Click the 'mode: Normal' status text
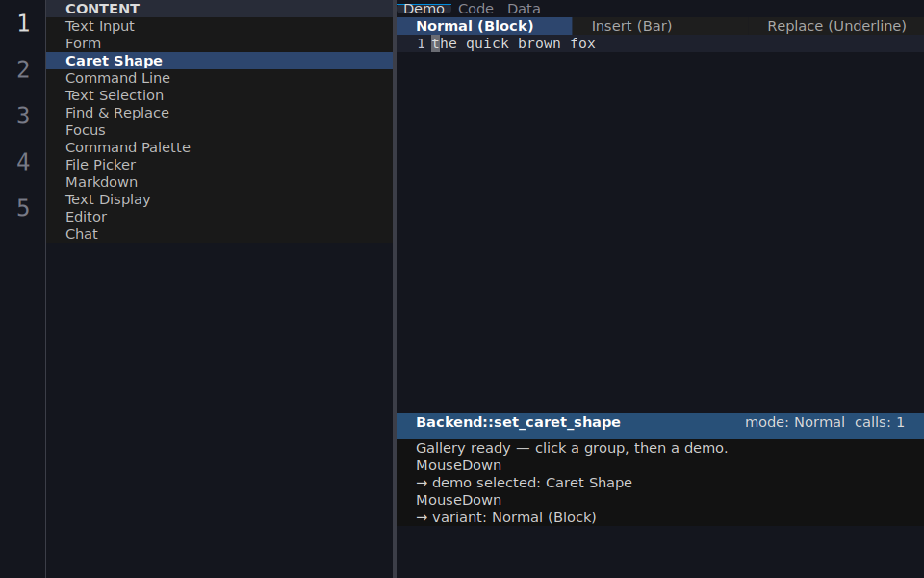924x578 pixels. (794, 422)
